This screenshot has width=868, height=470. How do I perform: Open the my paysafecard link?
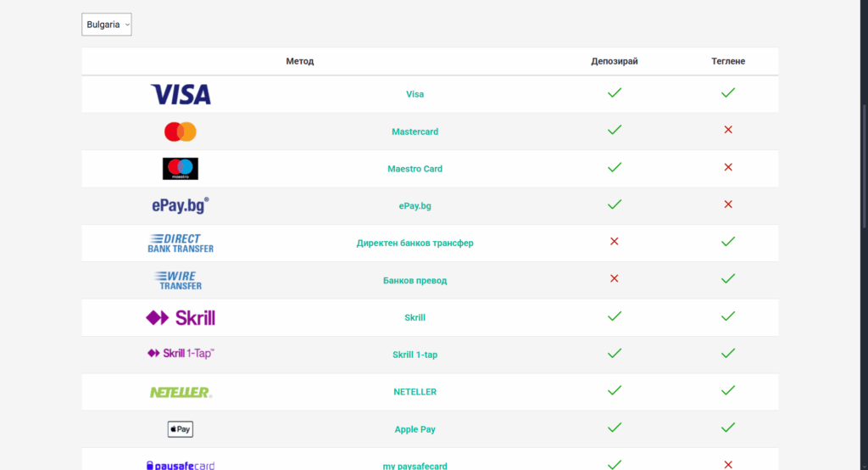[x=415, y=466]
